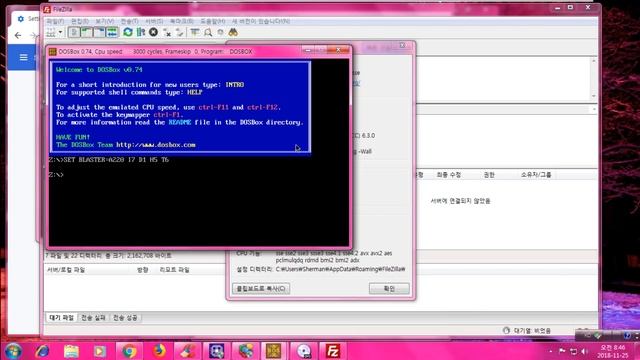The width and height of the screenshot is (640, 360).
Task: Cancel the current operation
Action: point(153,32)
